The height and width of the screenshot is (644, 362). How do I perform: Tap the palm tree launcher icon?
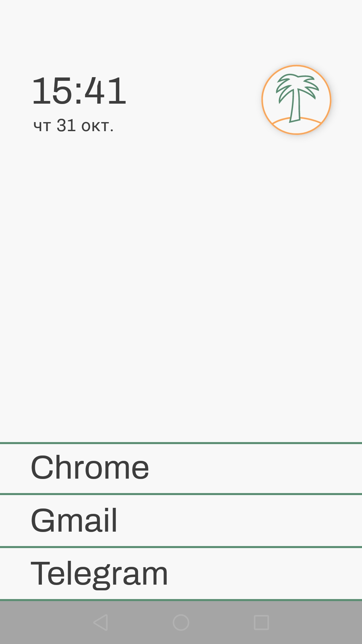click(x=296, y=100)
